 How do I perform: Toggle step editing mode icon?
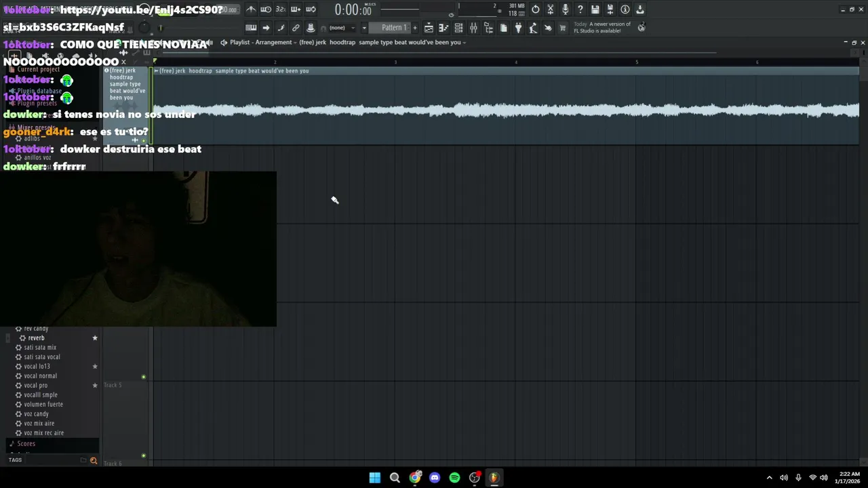click(281, 28)
